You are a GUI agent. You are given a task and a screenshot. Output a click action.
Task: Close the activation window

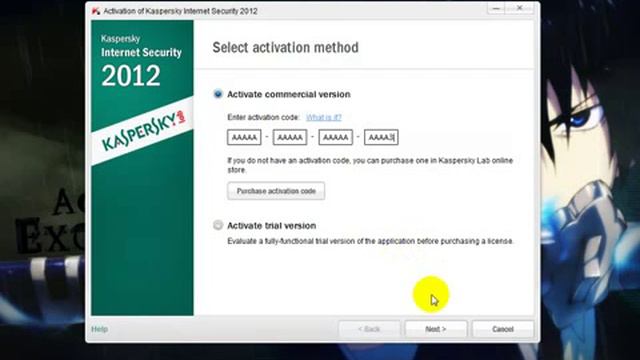pyautogui.click(x=520, y=9)
